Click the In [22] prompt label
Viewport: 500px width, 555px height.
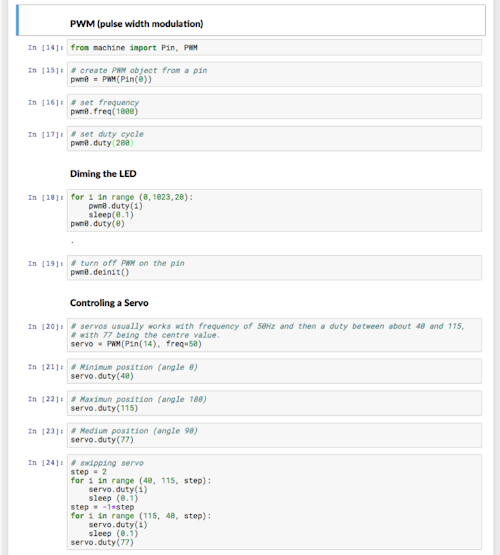(x=46, y=399)
